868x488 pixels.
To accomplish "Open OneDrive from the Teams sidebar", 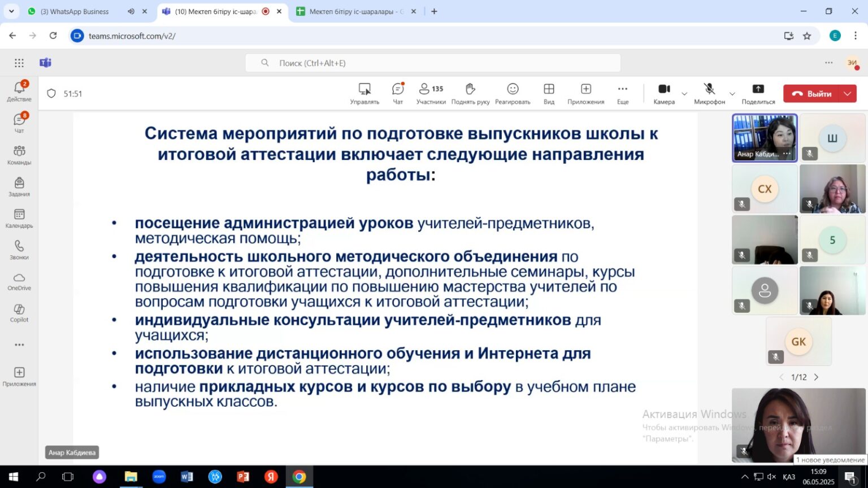I will 19,281.
